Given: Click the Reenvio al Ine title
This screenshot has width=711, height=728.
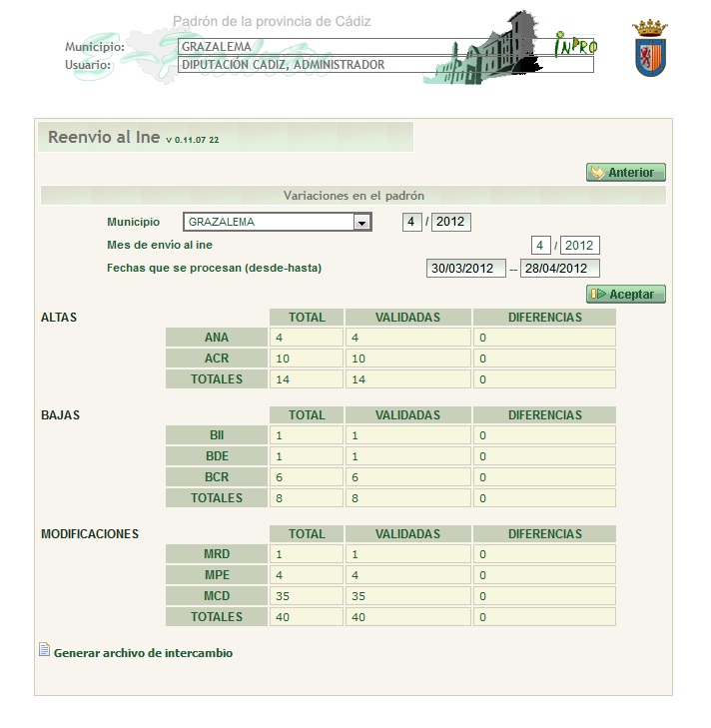Looking at the screenshot, I should (x=104, y=138).
